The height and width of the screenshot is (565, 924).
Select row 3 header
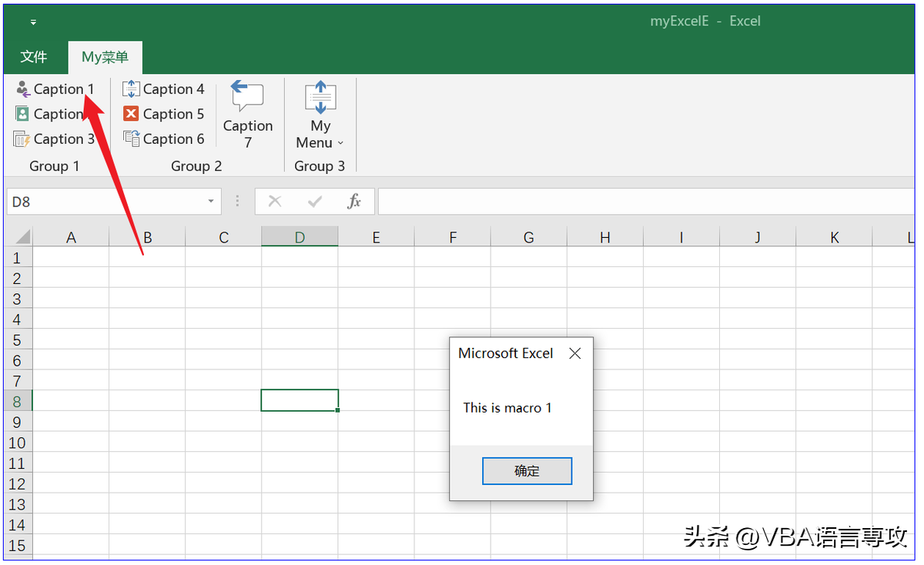(x=18, y=299)
